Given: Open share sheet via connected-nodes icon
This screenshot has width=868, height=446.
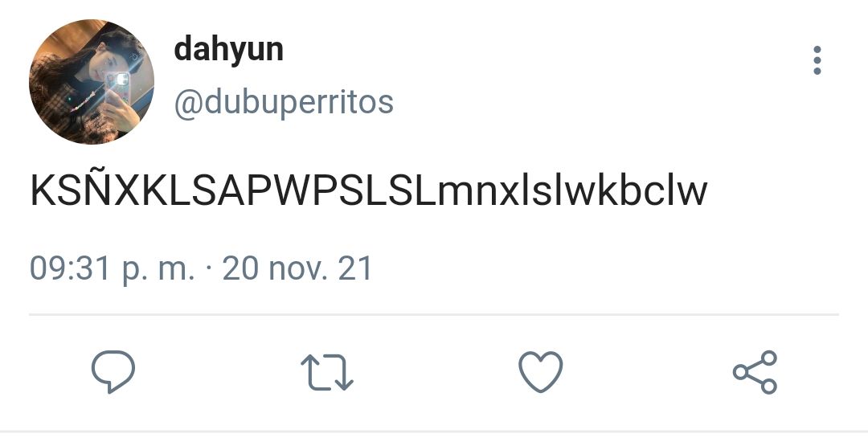Looking at the screenshot, I should [x=755, y=372].
